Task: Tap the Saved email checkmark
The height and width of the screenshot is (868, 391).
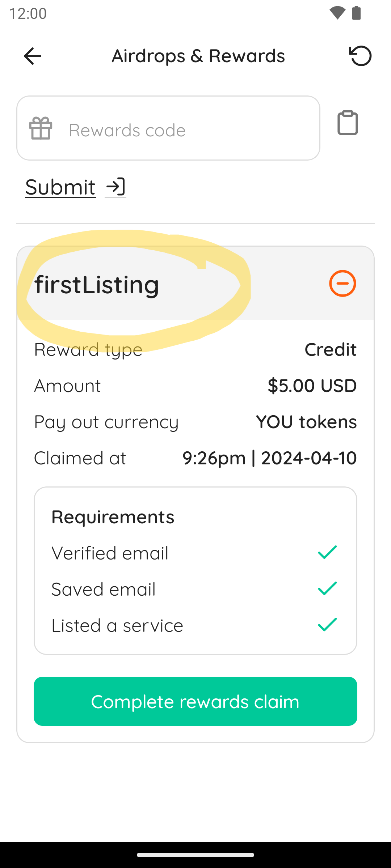Action: (x=327, y=588)
